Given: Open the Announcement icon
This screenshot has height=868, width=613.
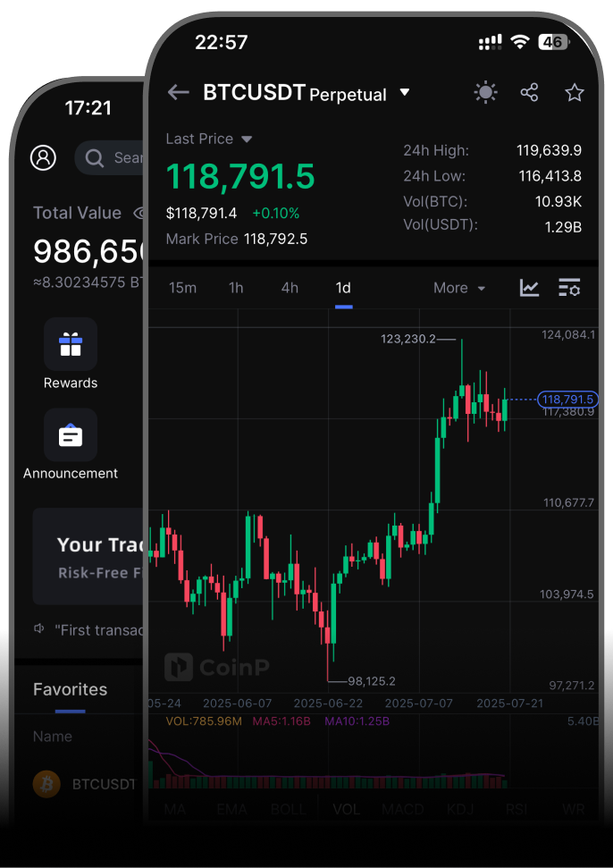Looking at the screenshot, I should point(71,436).
